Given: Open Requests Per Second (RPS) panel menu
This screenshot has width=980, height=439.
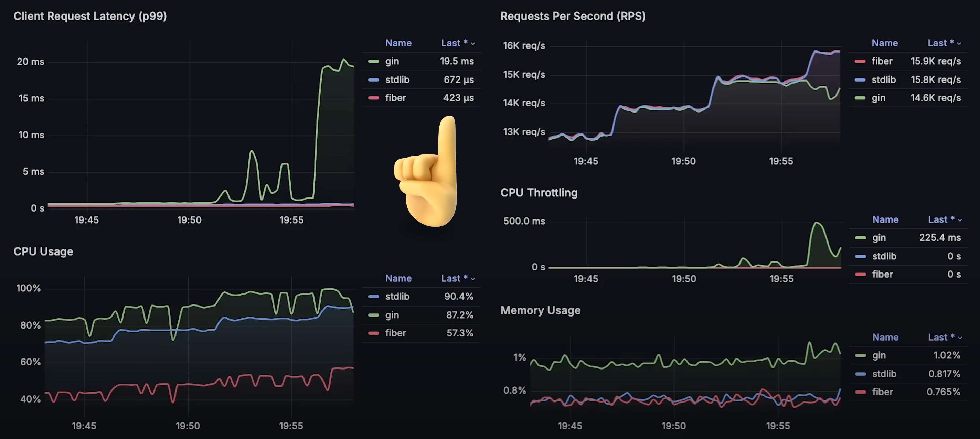Looking at the screenshot, I should [573, 17].
